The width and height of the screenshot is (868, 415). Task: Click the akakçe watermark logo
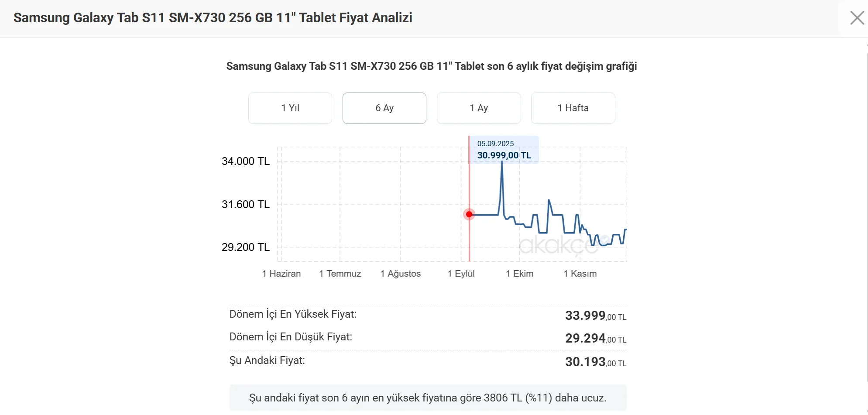tap(559, 245)
